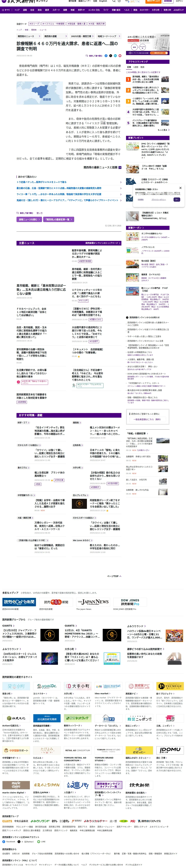Open the rank 1 ranking article thumbnail

click(x=165, y=79)
